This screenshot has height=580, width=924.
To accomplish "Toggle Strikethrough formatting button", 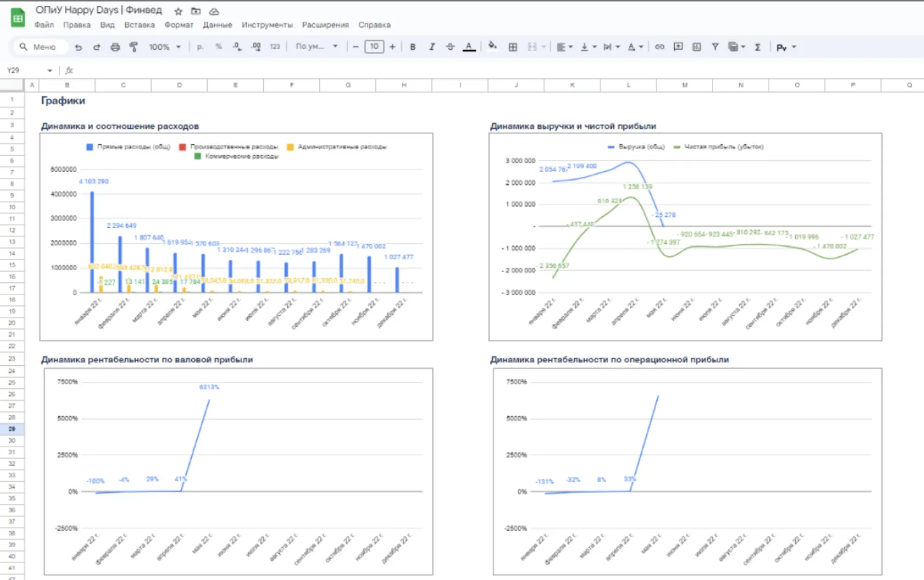I will 450,47.
